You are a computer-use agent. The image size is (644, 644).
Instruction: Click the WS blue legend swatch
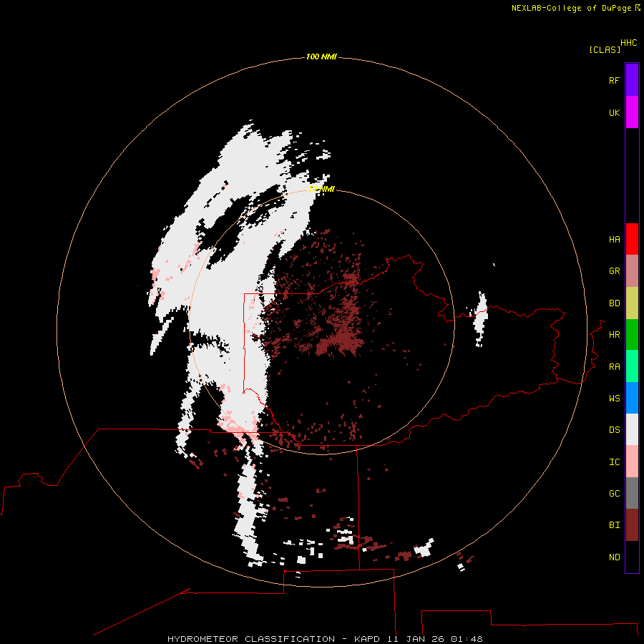(632, 398)
